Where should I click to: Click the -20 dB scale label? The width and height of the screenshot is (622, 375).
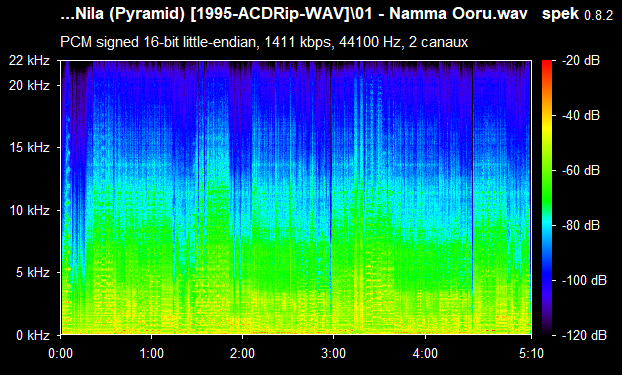tap(581, 61)
